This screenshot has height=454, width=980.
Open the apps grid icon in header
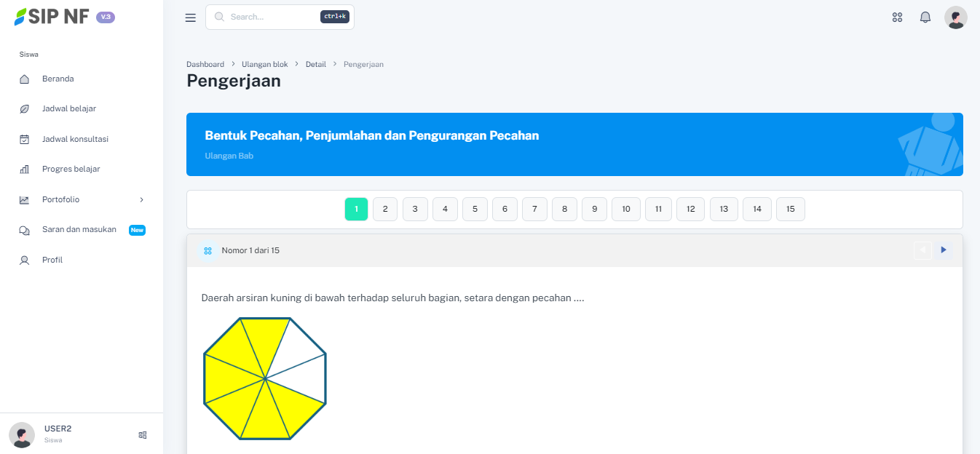(897, 17)
